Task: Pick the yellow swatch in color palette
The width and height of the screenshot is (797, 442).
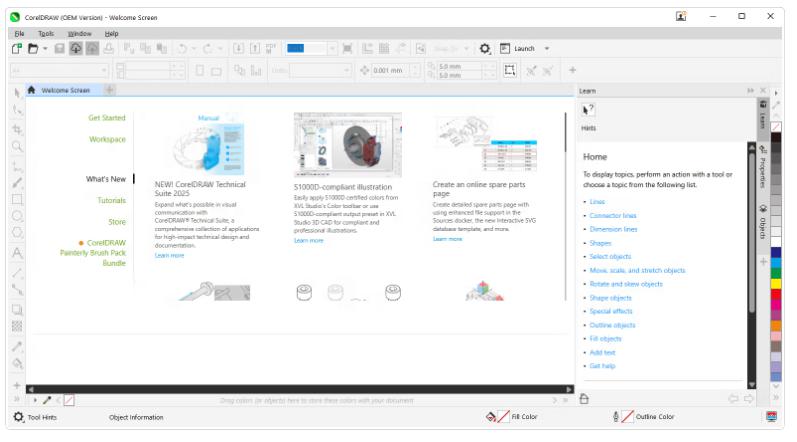Action: pyautogui.click(x=776, y=255)
